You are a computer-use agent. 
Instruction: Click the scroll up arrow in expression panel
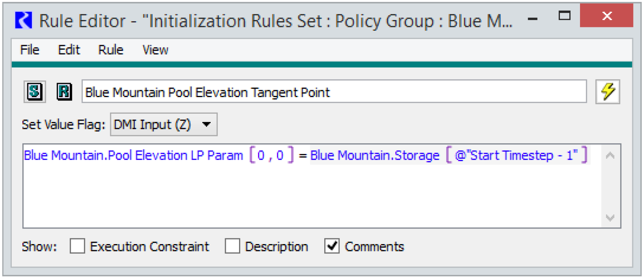(610, 155)
